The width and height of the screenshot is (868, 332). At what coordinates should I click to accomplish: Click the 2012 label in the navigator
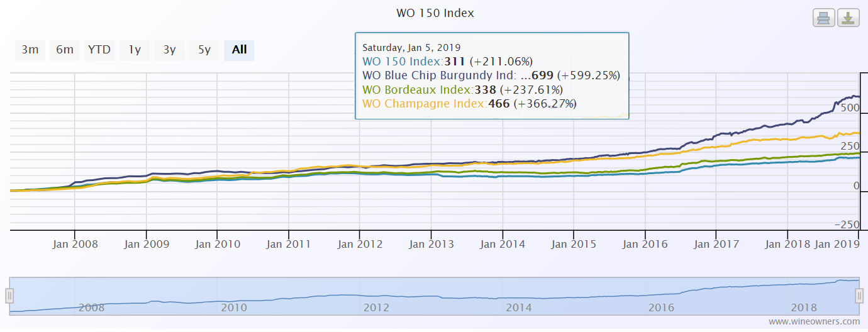point(376,307)
